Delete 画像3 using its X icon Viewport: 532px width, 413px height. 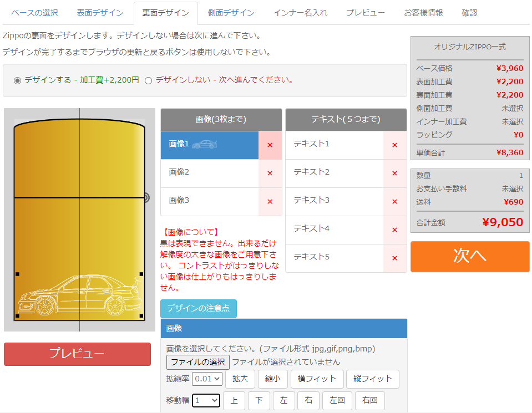coord(270,202)
